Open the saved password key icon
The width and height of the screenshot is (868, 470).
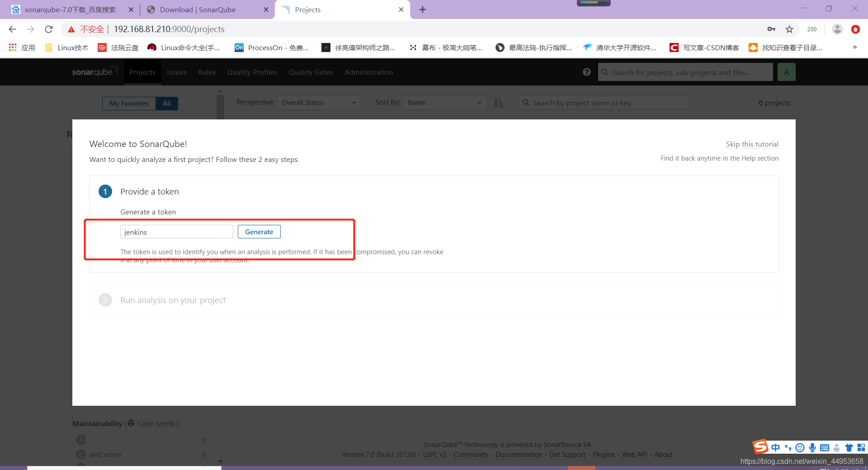coord(771,29)
